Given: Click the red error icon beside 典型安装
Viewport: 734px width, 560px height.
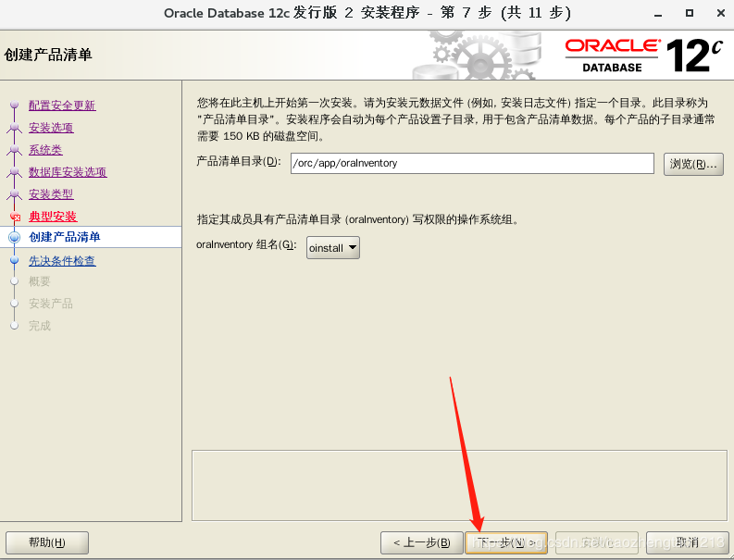Looking at the screenshot, I should pyautogui.click(x=15, y=217).
